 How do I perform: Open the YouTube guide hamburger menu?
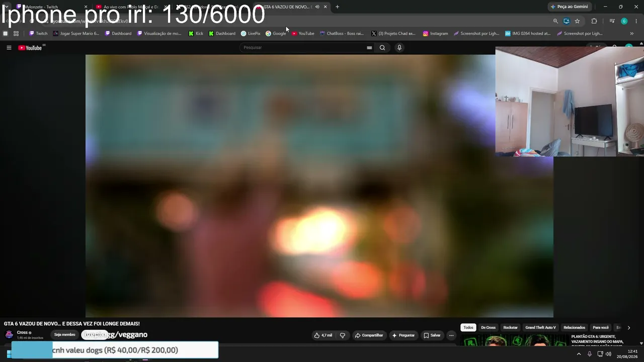(9, 48)
